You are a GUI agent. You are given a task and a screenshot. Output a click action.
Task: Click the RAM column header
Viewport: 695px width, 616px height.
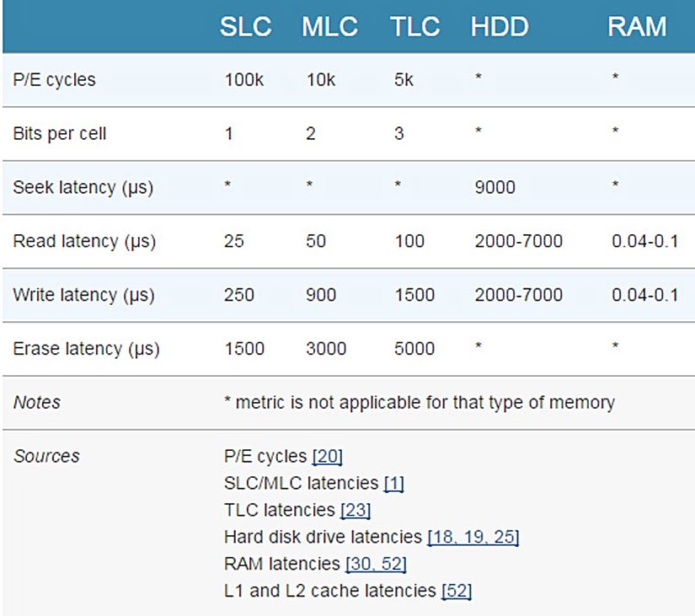[637, 26]
